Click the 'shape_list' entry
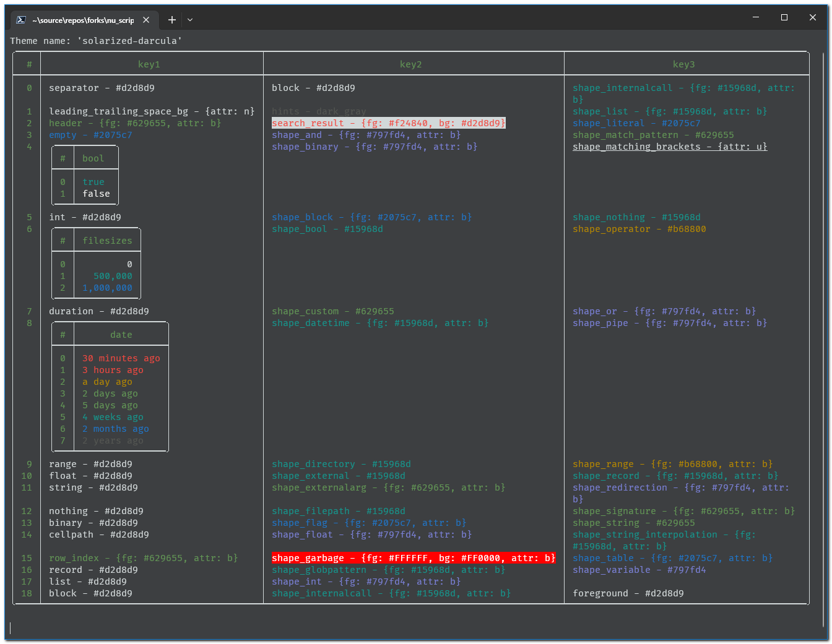Viewport: 832px width, 644px height. (x=670, y=111)
